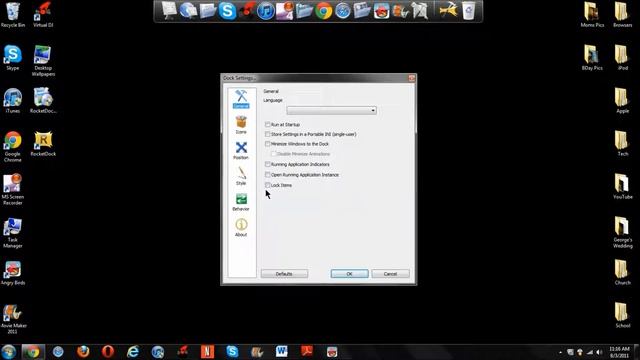This screenshot has width=640, height=360.
Task: Open Firefox from the taskbar
Action: pyautogui.click(x=83, y=351)
